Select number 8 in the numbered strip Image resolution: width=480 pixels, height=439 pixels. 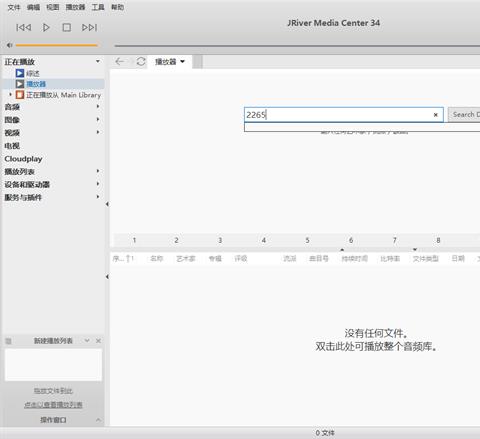coord(438,240)
